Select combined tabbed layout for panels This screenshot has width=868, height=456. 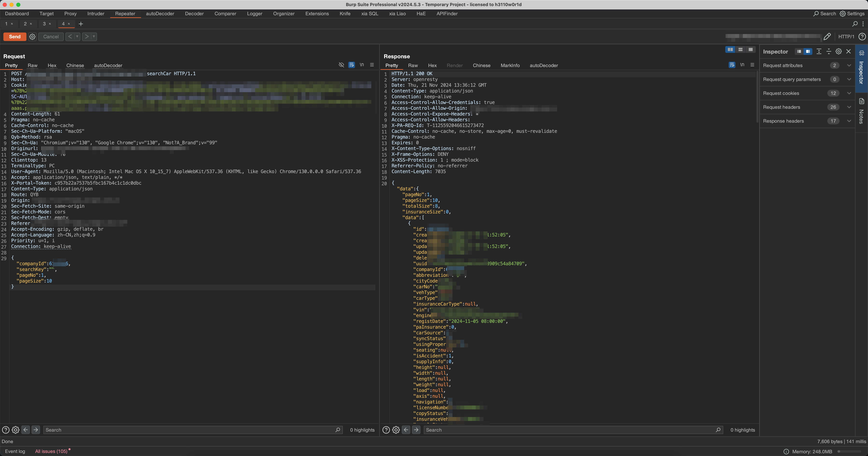click(750, 49)
